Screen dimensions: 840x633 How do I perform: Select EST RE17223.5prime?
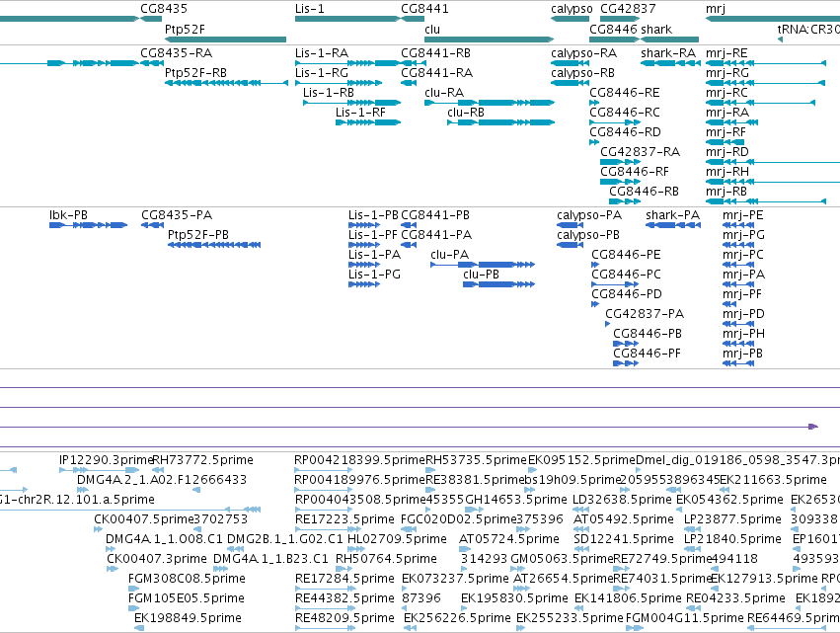point(324,529)
